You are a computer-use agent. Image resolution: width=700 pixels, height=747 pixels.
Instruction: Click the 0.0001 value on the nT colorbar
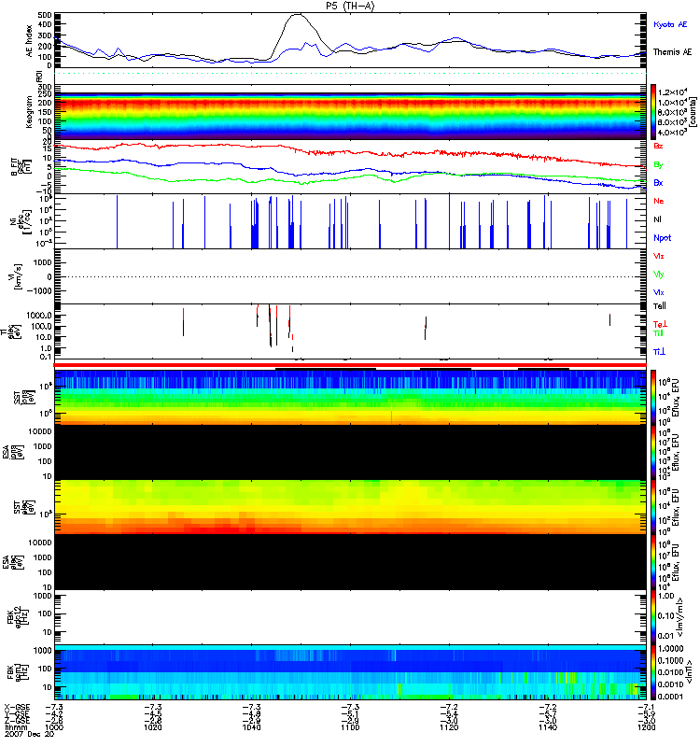pyautogui.click(x=670, y=697)
